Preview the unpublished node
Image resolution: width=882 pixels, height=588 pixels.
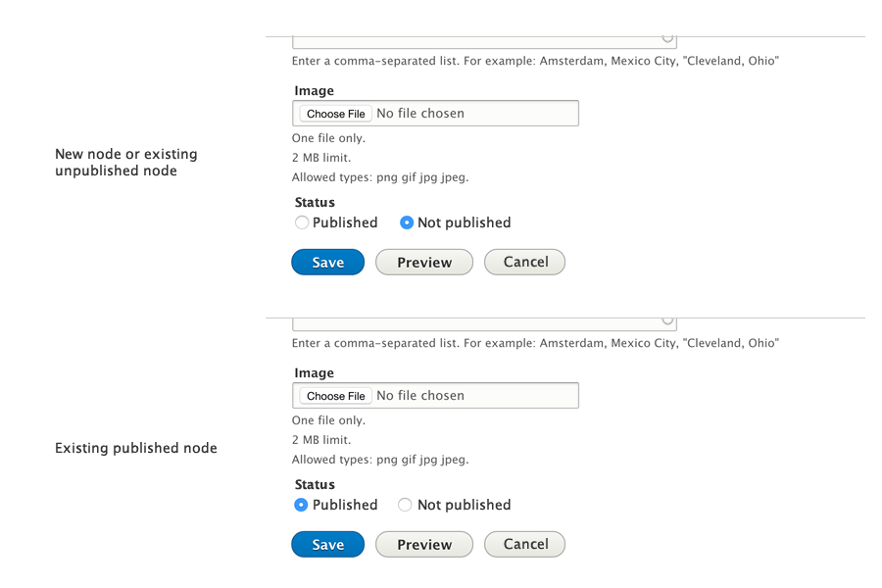coord(423,262)
